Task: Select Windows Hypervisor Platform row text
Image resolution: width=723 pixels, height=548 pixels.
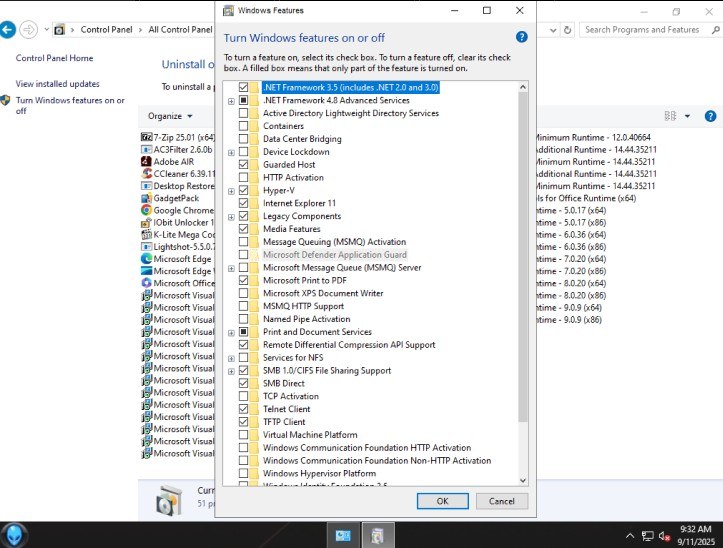Action: [x=319, y=473]
